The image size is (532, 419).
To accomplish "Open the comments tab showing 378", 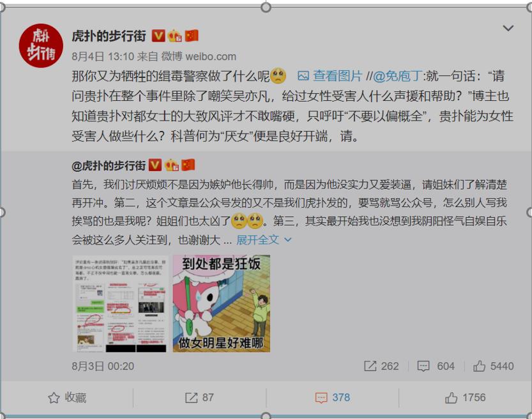I will 333,397.
